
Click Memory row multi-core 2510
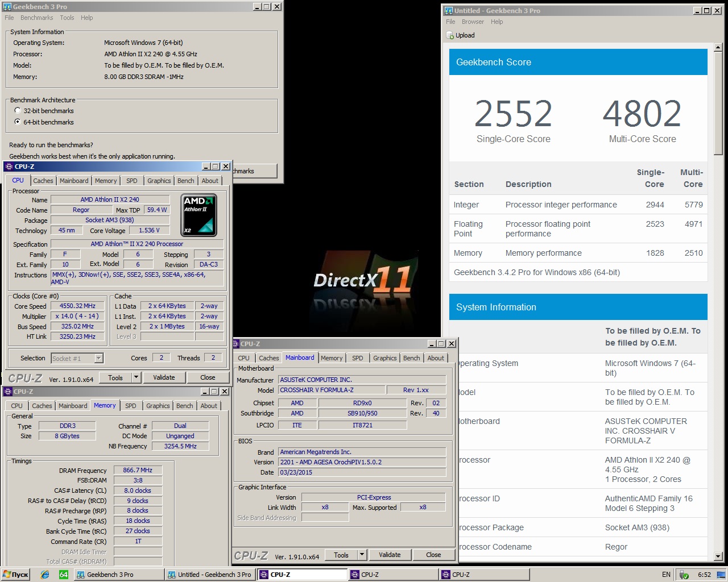694,253
